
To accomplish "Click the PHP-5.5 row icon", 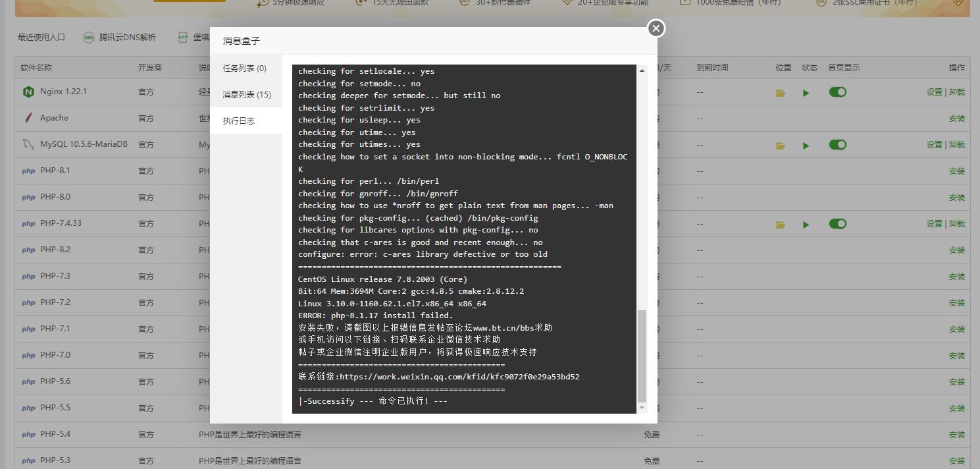I will (x=28, y=408).
